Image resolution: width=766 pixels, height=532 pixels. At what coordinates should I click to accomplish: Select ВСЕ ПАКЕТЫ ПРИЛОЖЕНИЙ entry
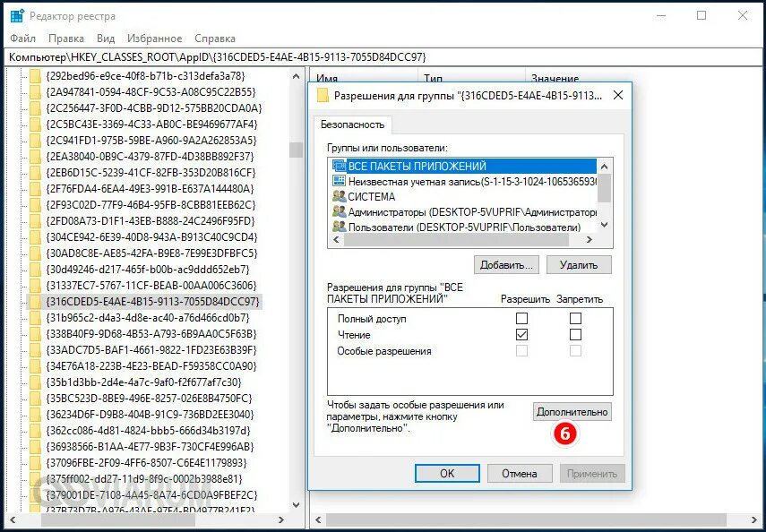coord(464,166)
